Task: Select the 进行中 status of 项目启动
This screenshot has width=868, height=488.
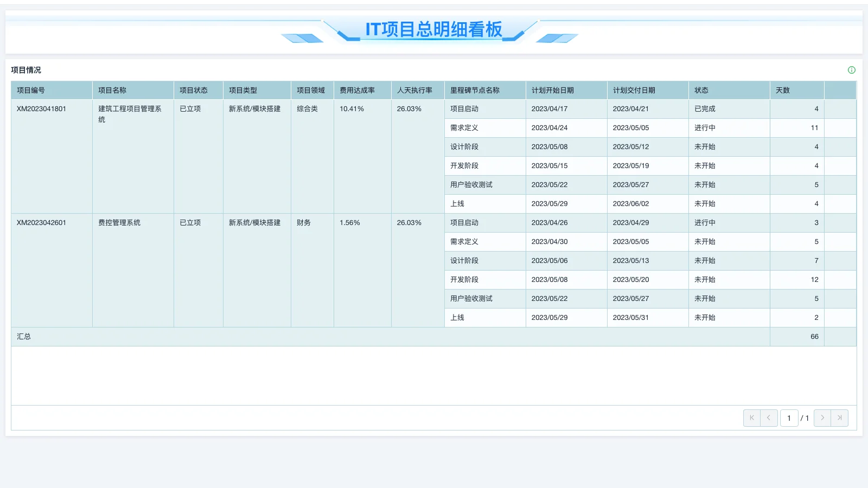Action: pos(704,222)
